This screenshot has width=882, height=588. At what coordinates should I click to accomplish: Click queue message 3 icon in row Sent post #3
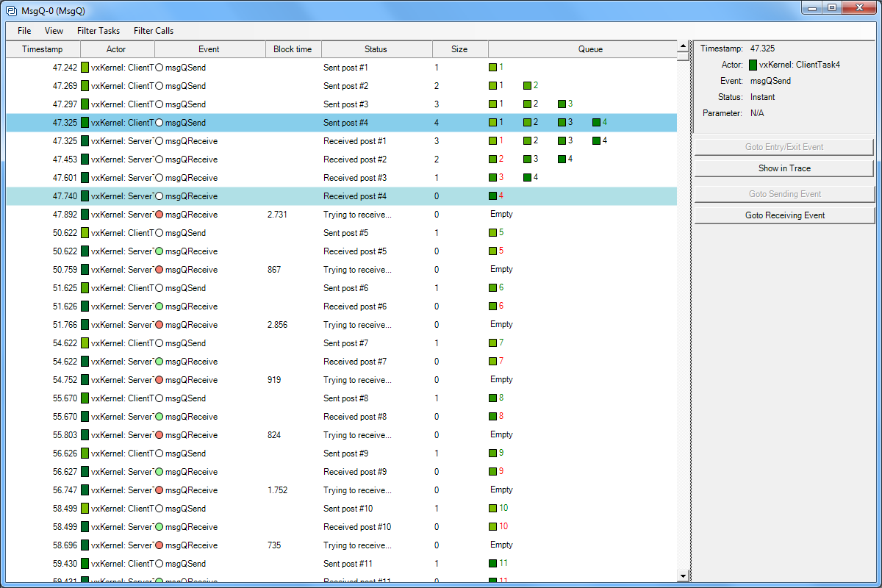[x=562, y=104]
